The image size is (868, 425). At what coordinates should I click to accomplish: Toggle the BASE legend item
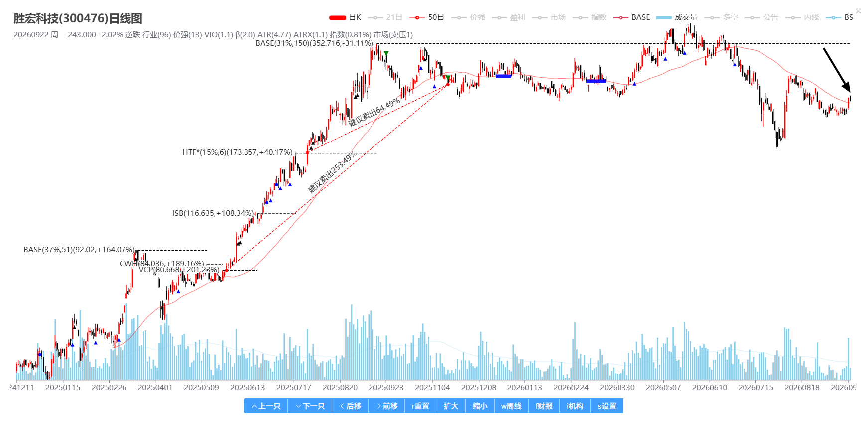pos(631,17)
